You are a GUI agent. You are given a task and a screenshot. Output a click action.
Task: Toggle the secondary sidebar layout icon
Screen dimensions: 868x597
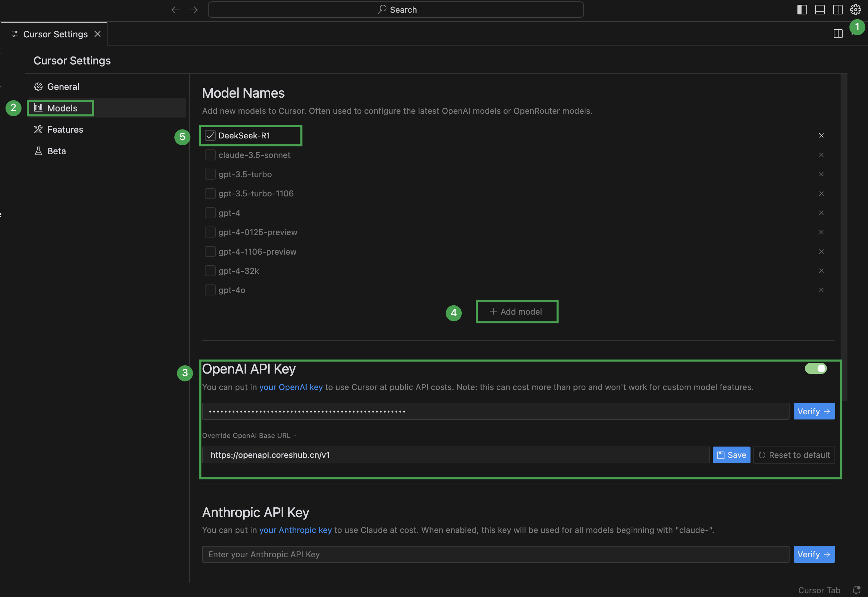[x=838, y=9]
